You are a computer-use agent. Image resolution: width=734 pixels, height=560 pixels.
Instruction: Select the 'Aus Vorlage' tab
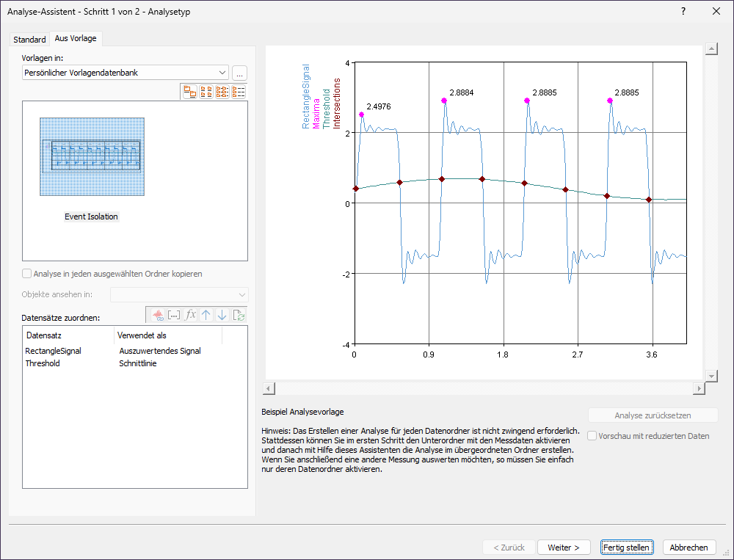point(76,38)
